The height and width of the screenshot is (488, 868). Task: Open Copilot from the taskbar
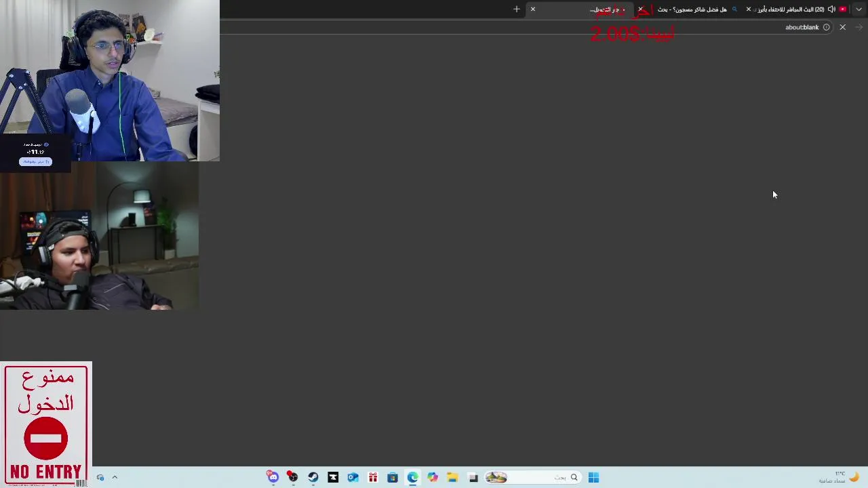pyautogui.click(x=433, y=477)
